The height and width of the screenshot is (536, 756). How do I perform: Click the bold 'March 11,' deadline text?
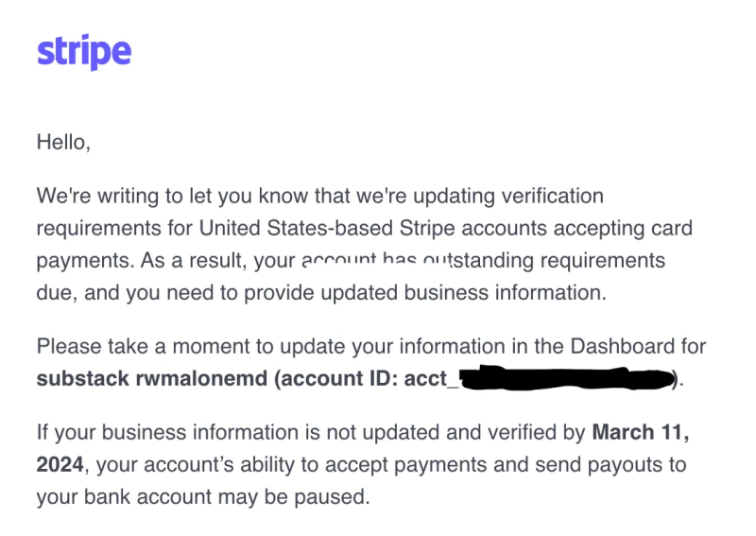[641, 432]
